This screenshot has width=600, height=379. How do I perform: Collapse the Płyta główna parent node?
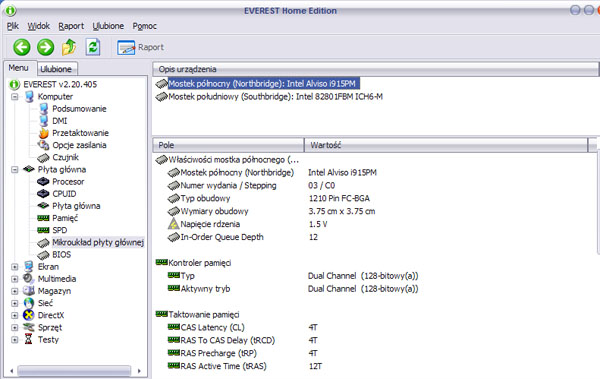(x=15, y=169)
